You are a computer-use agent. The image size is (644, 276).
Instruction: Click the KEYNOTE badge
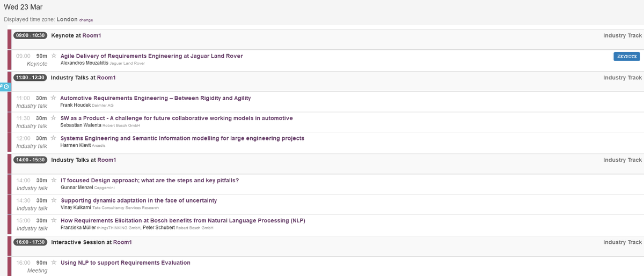click(x=627, y=56)
